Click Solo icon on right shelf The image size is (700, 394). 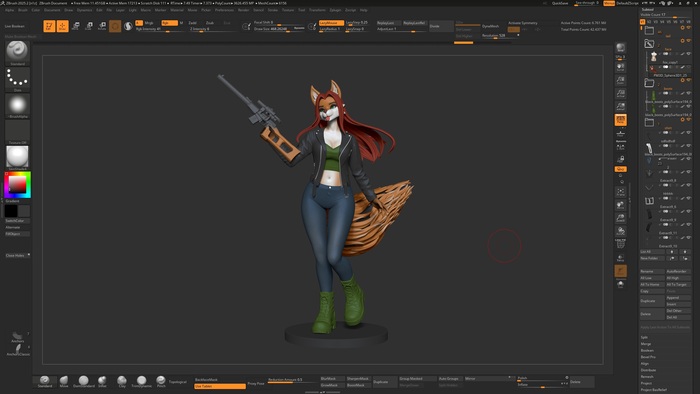[621, 284]
